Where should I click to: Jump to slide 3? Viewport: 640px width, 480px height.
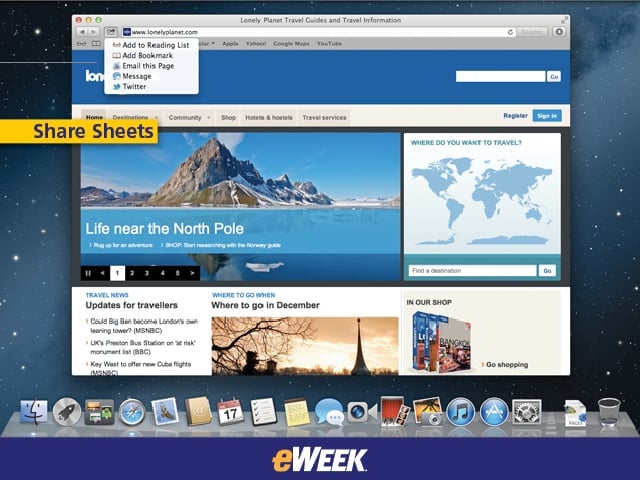[x=147, y=273]
